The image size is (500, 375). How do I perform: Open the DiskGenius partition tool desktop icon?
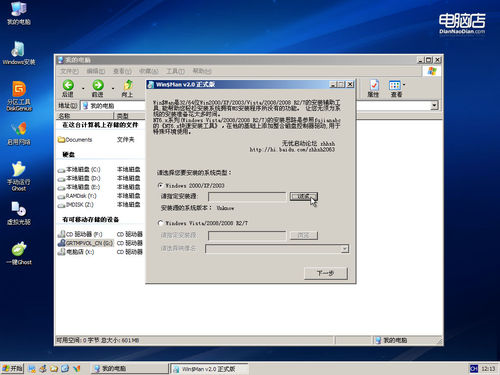click(x=19, y=95)
